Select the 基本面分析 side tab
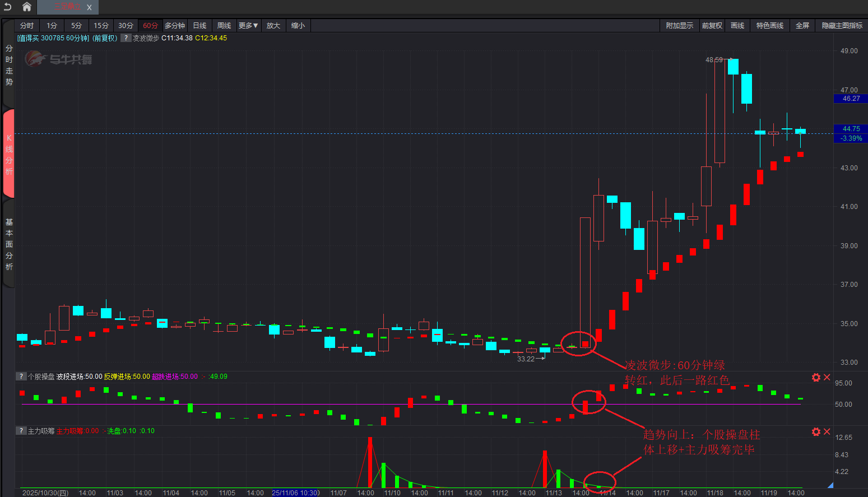The image size is (868, 497). [x=9, y=244]
